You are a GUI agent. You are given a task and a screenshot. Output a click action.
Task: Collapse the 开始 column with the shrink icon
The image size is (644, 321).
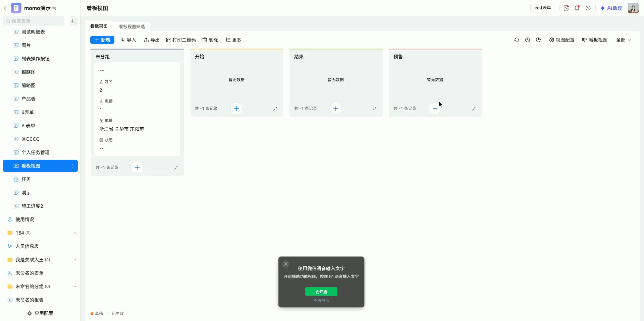(x=275, y=109)
